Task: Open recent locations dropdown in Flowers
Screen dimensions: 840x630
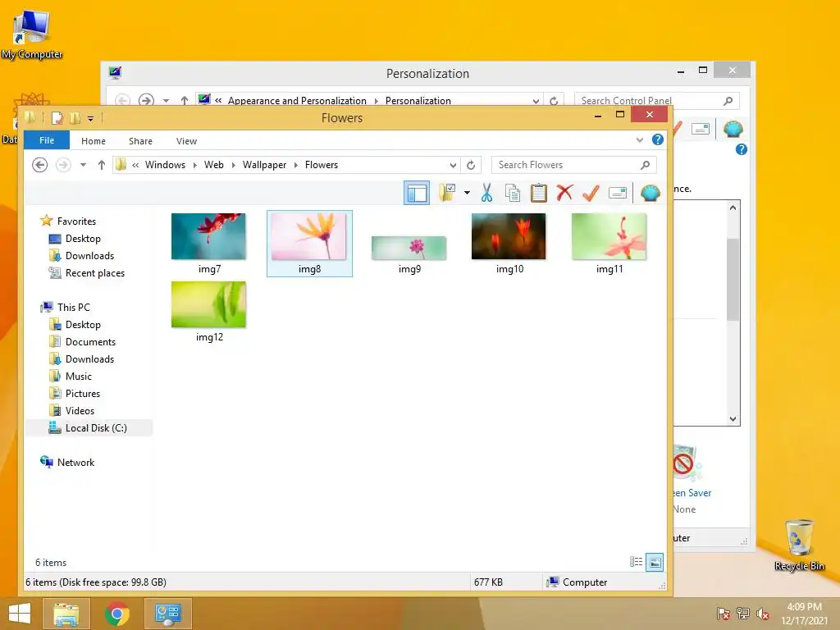Action: 83,165
